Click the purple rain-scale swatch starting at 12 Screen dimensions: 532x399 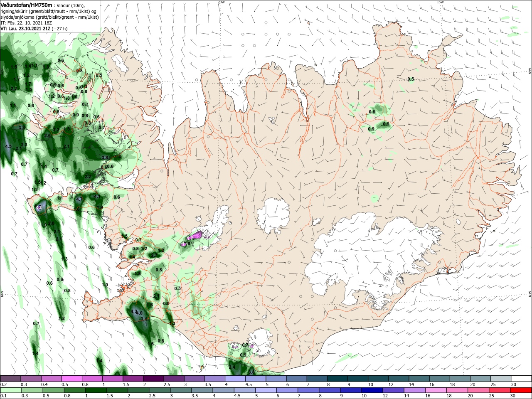click(394, 391)
